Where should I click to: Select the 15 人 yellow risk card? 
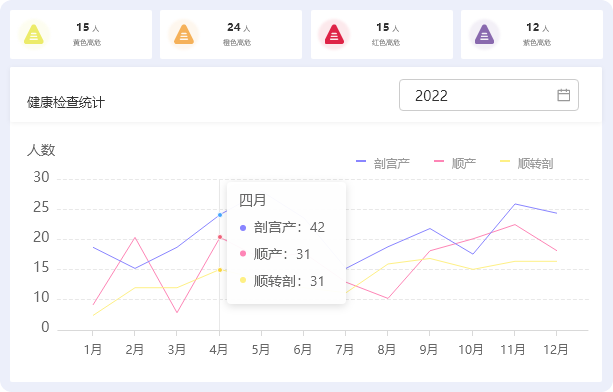click(81, 34)
